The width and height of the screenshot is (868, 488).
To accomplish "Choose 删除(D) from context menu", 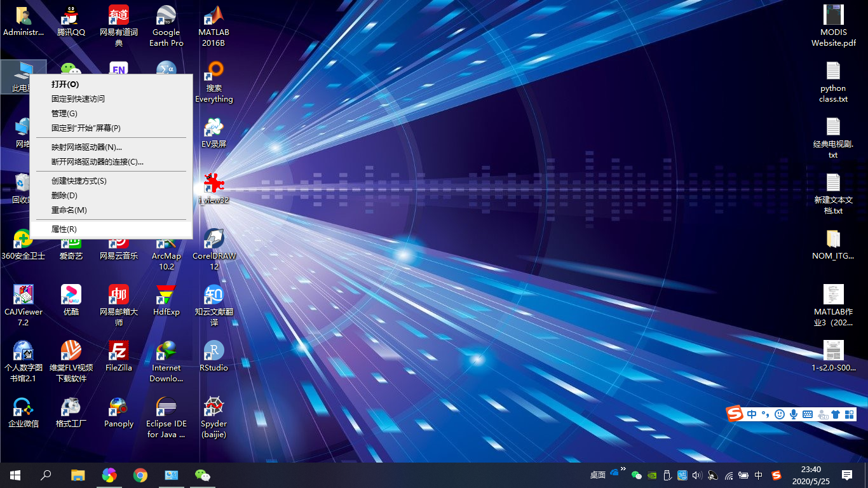I will coord(111,195).
